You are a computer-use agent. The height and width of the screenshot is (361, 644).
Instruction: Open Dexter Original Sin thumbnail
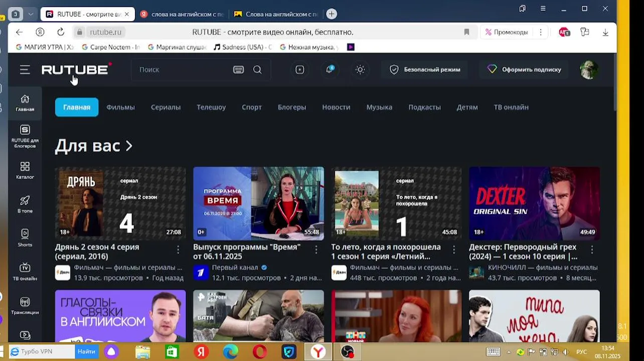pos(534,204)
